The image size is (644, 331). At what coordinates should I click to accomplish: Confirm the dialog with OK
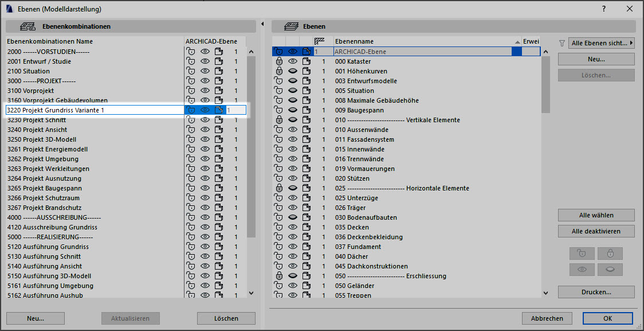coord(607,318)
